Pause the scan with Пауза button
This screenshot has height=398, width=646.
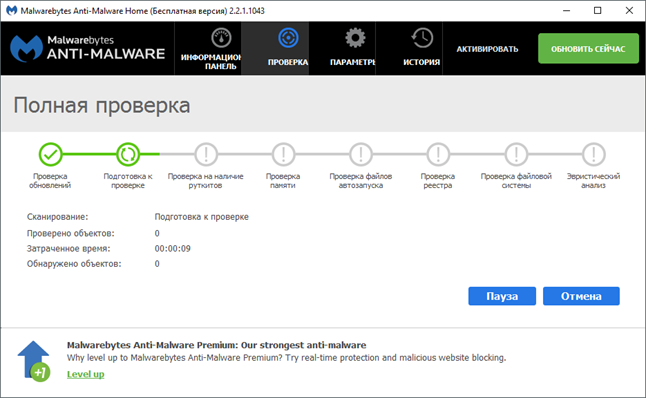pos(502,296)
